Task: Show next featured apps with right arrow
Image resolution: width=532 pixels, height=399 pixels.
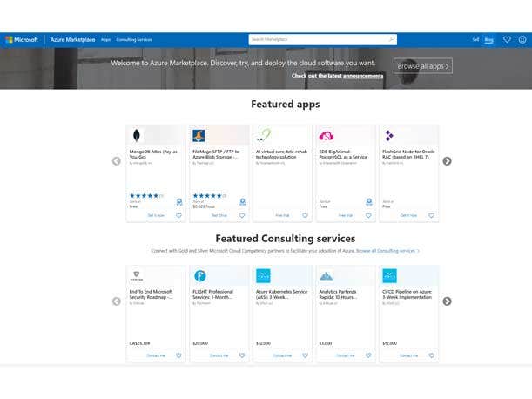Action: (447, 161)
